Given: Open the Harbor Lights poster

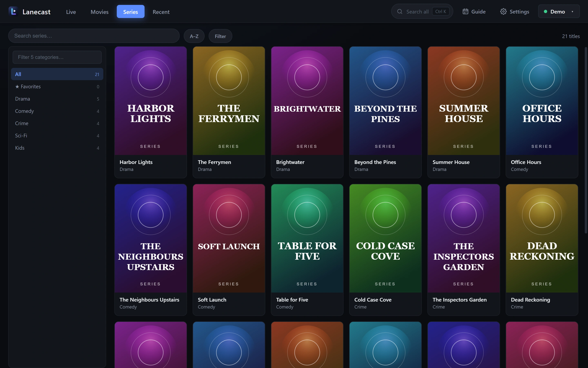Looking at the screenshot, I should pos(151,101).
